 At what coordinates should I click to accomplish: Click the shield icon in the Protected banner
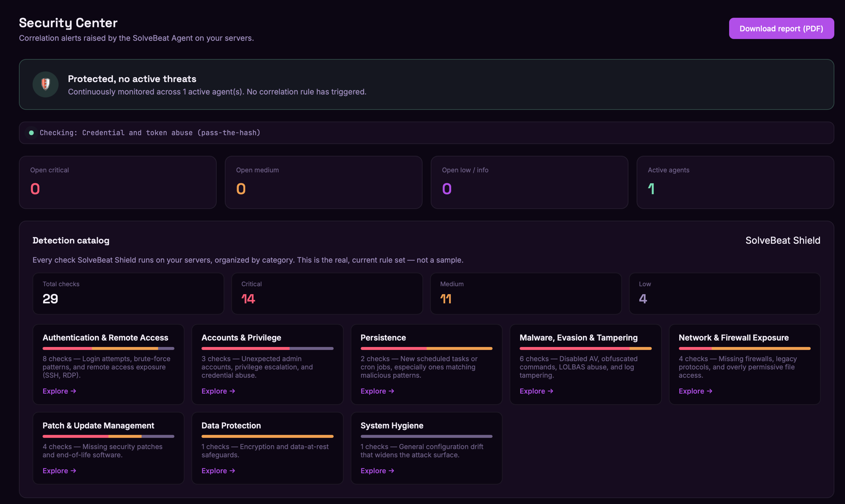(x=46, y=84)
